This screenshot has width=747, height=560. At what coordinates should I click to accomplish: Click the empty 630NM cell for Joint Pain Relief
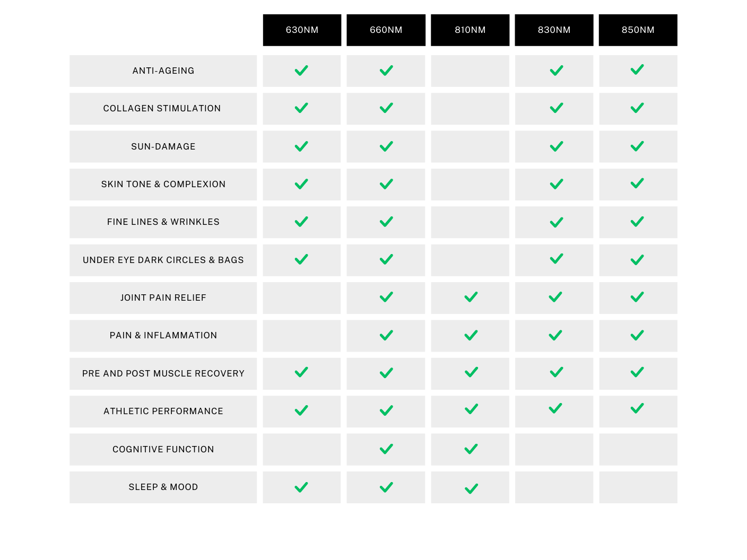(302, 298)
